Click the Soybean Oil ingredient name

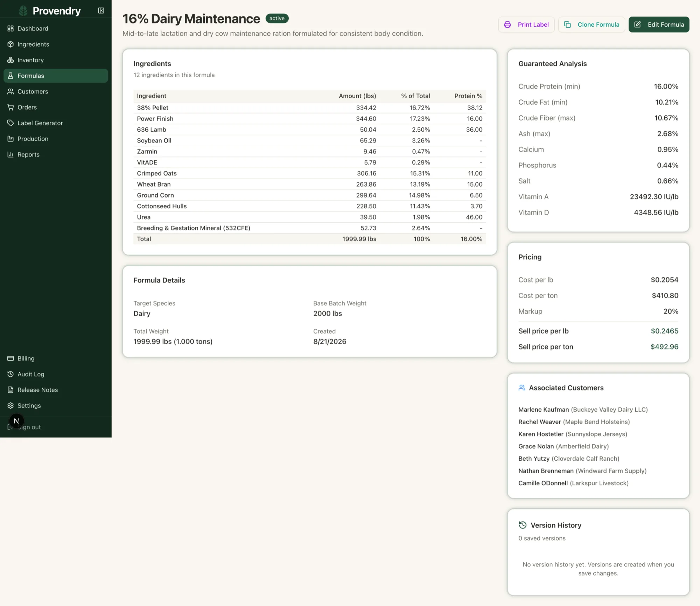pyautogui.click(x=154, y=140)
